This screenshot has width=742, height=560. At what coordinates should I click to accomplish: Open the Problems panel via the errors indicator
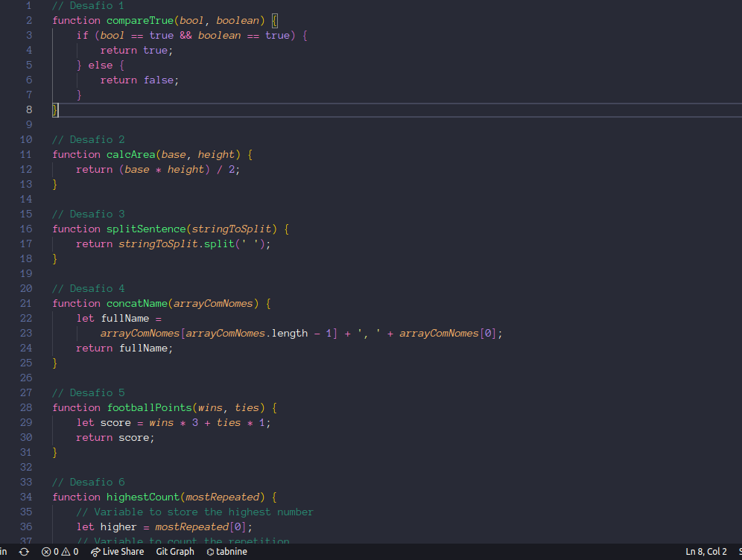[x=52, y=552]
